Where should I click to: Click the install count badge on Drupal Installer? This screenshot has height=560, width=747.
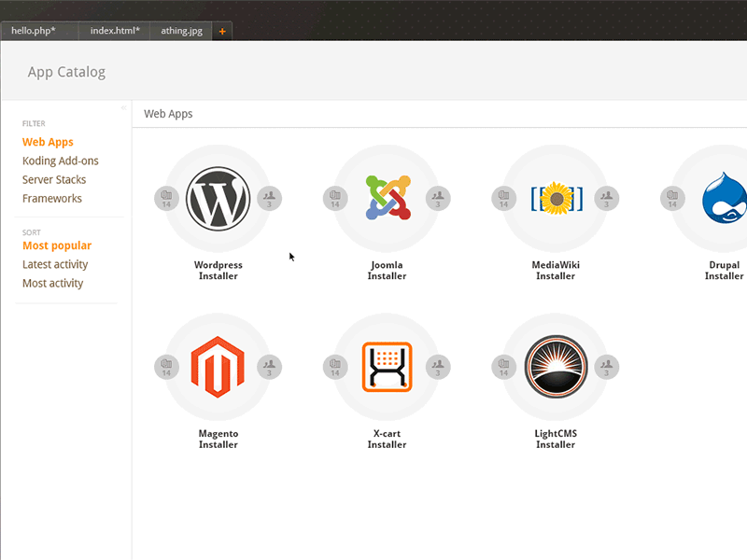click(x=672, y=198)
